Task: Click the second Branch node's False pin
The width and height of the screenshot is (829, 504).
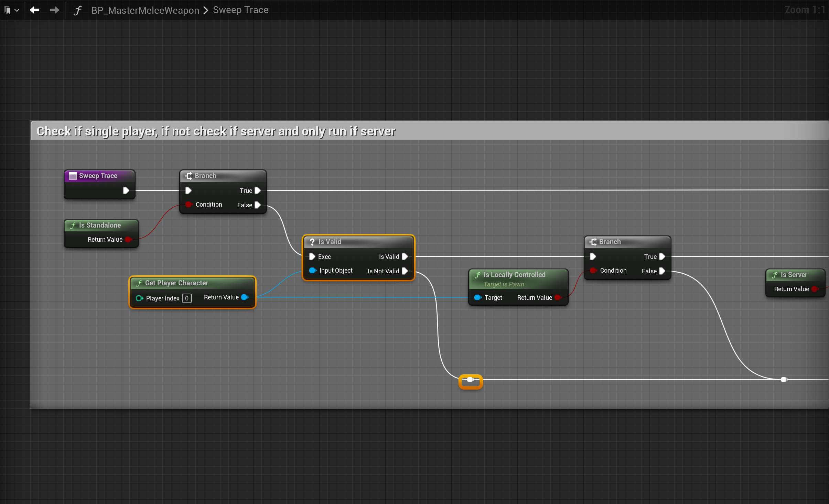Action: point(662,271)
